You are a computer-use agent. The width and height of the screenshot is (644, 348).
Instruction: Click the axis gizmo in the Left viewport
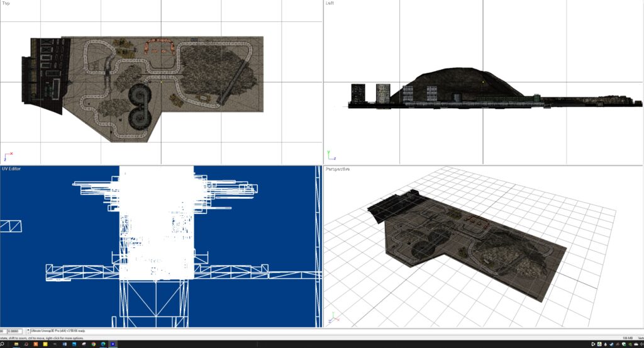331,155
